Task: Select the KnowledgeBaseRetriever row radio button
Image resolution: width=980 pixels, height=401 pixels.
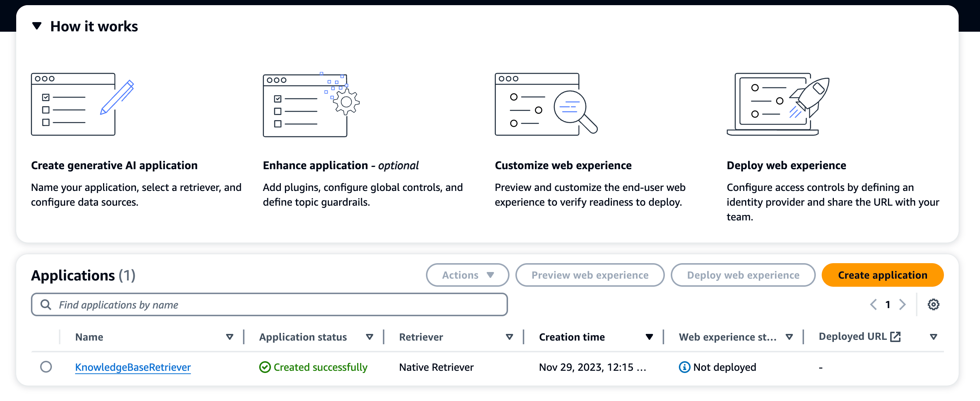Action: coord(46,367)
